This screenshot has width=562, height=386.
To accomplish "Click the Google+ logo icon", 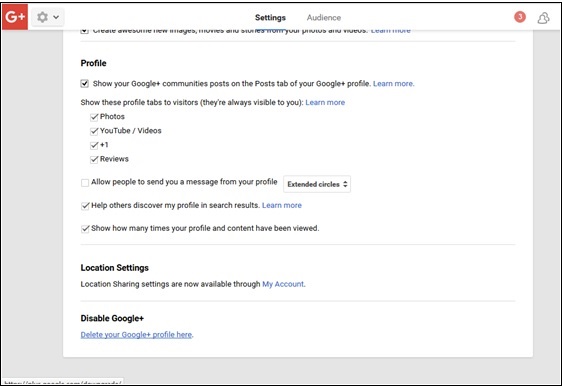I will [x=15, y=16].
